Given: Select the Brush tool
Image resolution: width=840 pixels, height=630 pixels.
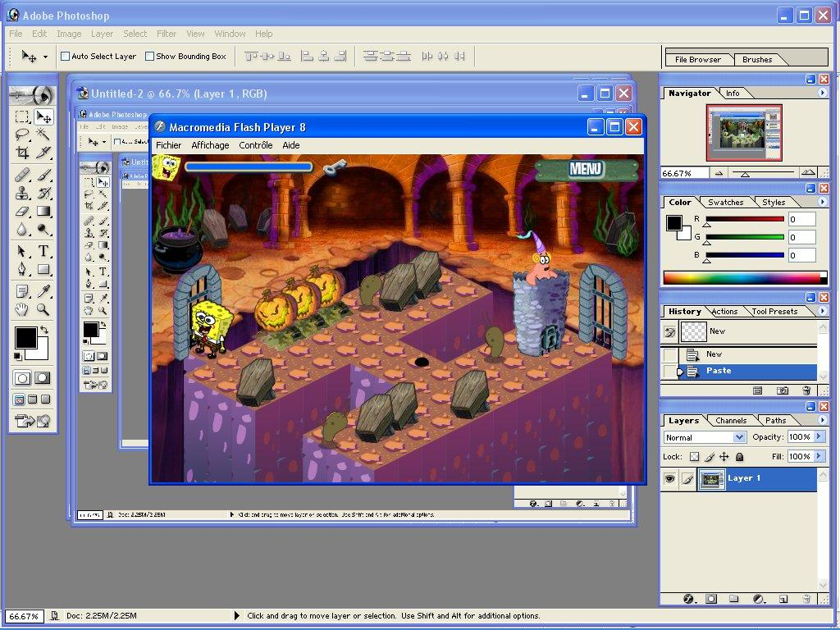Looking at the screenshot, I should pyautogui.click(x=43, y=175).
